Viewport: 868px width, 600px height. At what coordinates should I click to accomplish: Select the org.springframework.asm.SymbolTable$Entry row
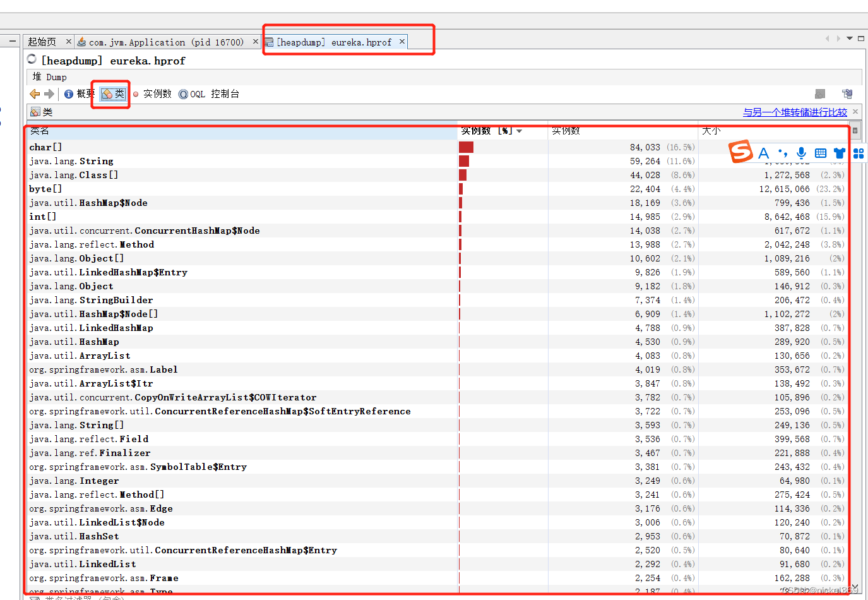click(x=439, y=467)
